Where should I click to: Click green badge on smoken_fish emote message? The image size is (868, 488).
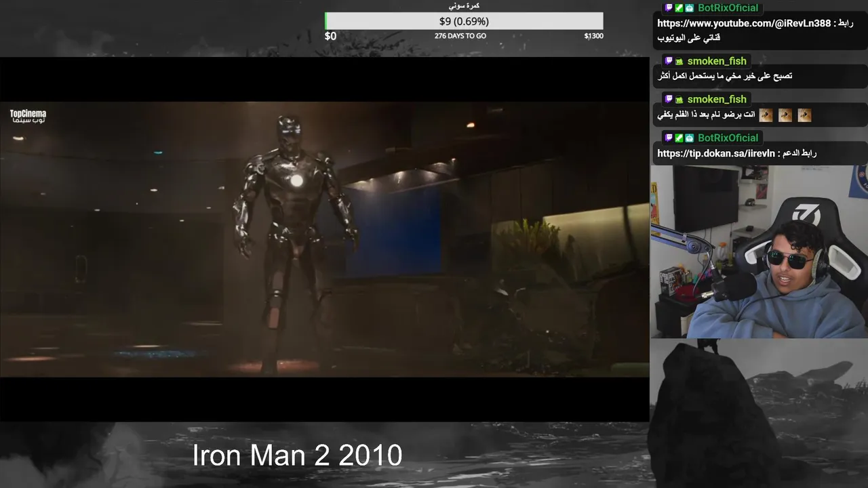(x=679, y=100)
